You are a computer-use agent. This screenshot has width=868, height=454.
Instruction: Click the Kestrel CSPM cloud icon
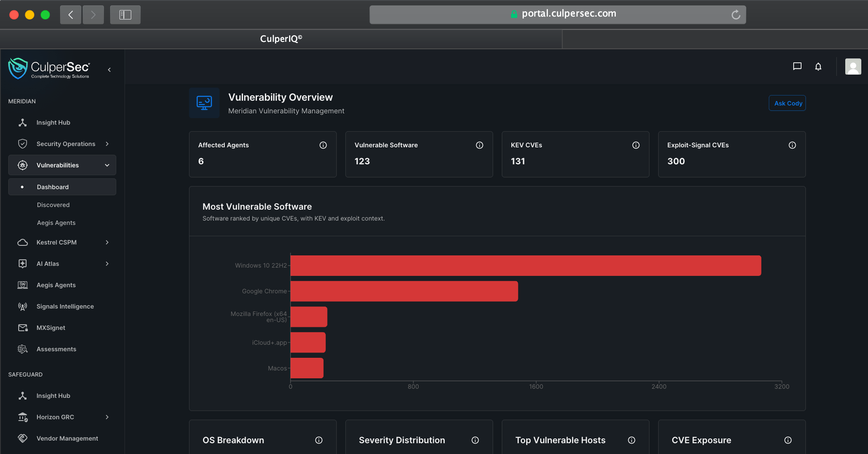point(23,242)
